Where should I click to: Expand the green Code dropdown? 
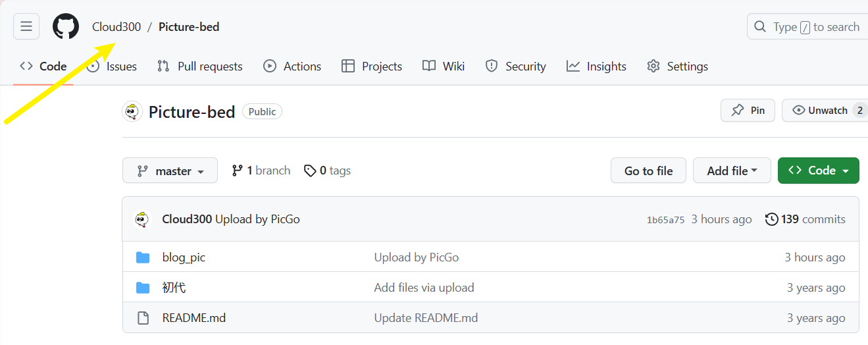(x=818, y=171)
